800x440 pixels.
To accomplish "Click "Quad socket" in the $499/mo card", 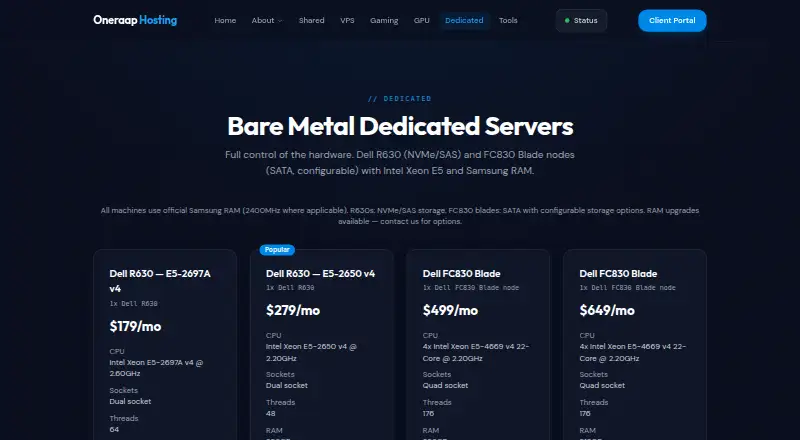I will (445, 385).
